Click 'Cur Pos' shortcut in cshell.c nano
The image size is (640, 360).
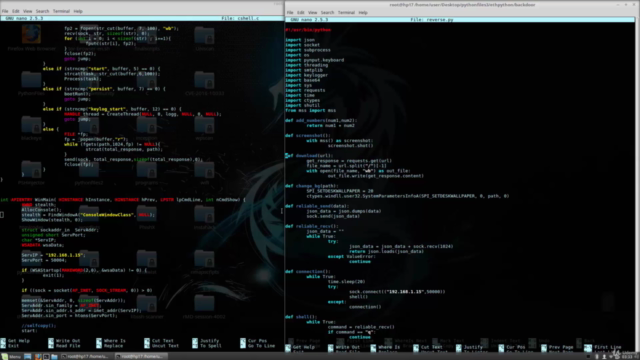pyautogui.click(x=257, y=341)
